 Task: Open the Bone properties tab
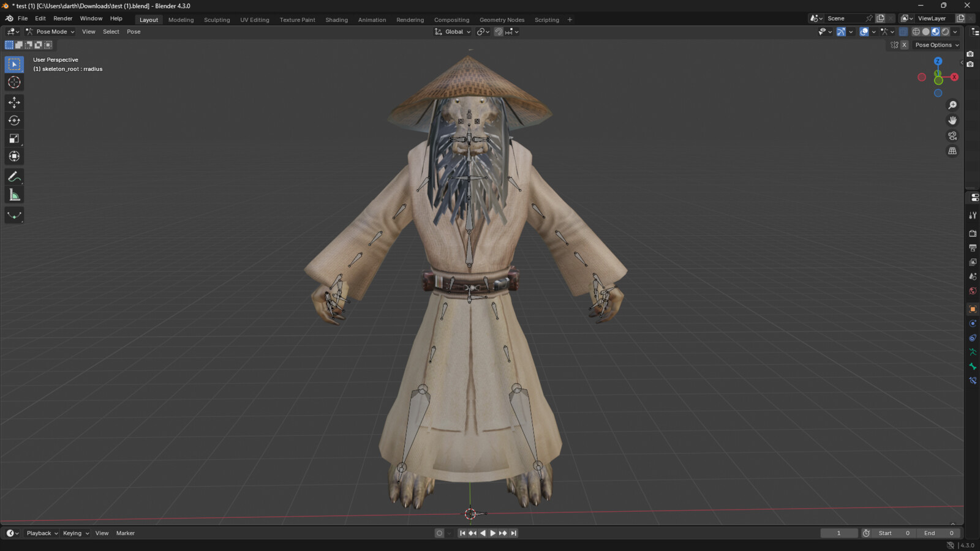click(973, 366)
